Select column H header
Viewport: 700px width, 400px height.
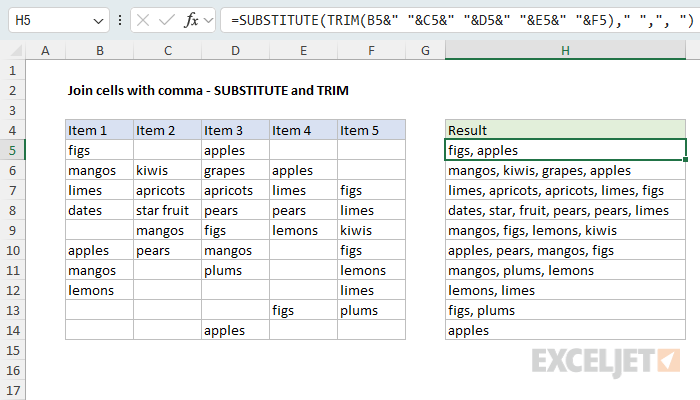click(565, 50)
